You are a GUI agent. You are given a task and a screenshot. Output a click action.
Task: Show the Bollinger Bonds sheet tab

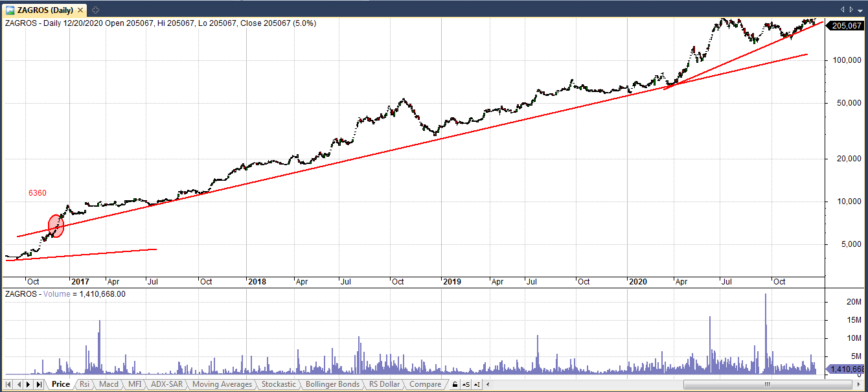pos(332,384)
